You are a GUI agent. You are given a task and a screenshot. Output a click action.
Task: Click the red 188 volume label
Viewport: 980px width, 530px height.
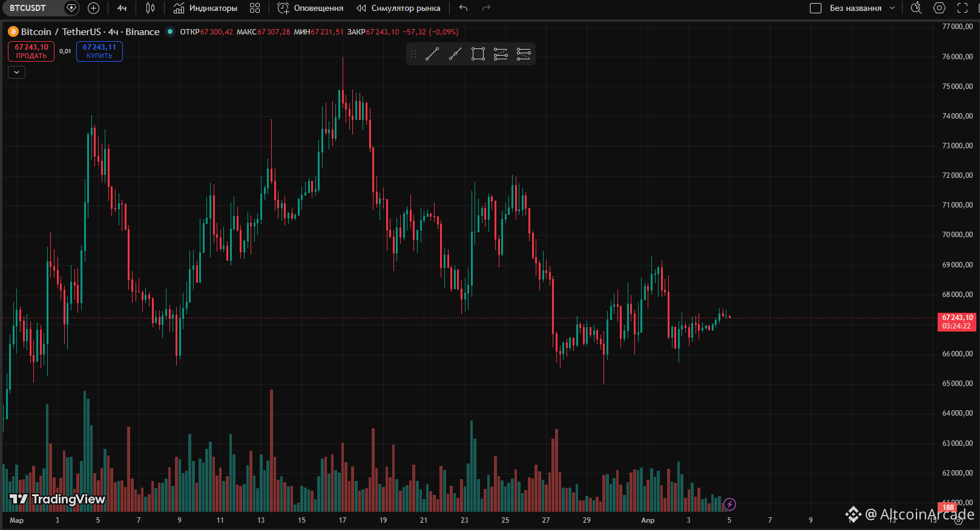[x=949, y=507]
